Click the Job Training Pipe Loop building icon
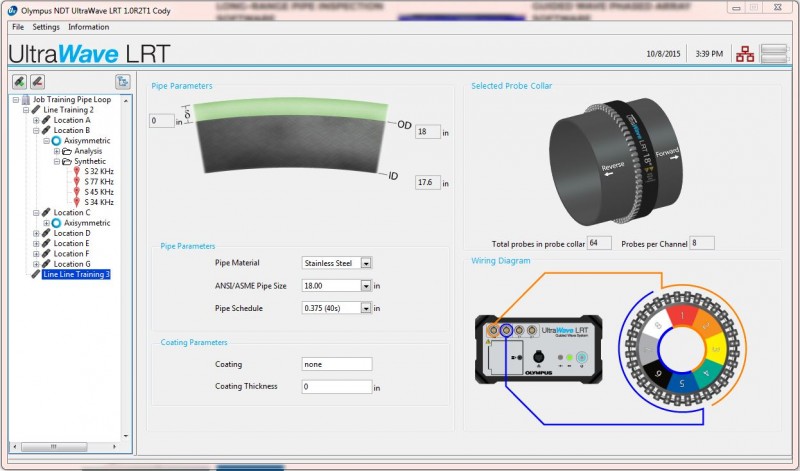 coord(23,100)
